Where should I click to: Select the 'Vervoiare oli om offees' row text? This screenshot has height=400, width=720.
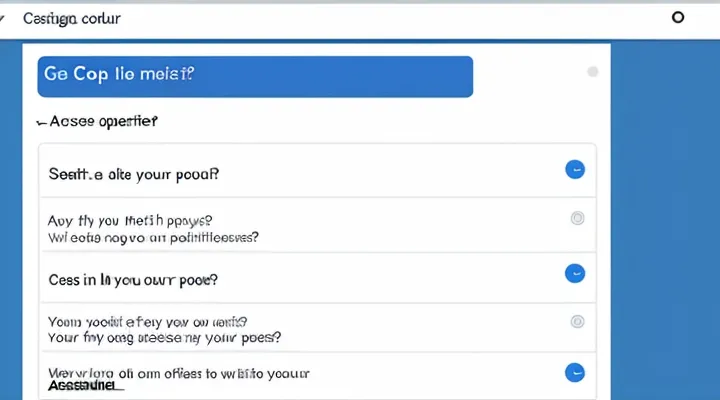pyautogui.click(x=180, y=373)
